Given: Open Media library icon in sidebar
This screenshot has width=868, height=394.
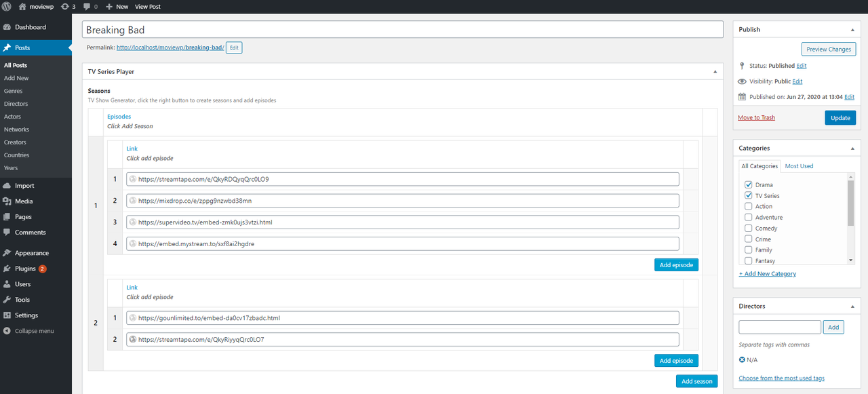Looking at the screenshot, I should click(7, 201).
